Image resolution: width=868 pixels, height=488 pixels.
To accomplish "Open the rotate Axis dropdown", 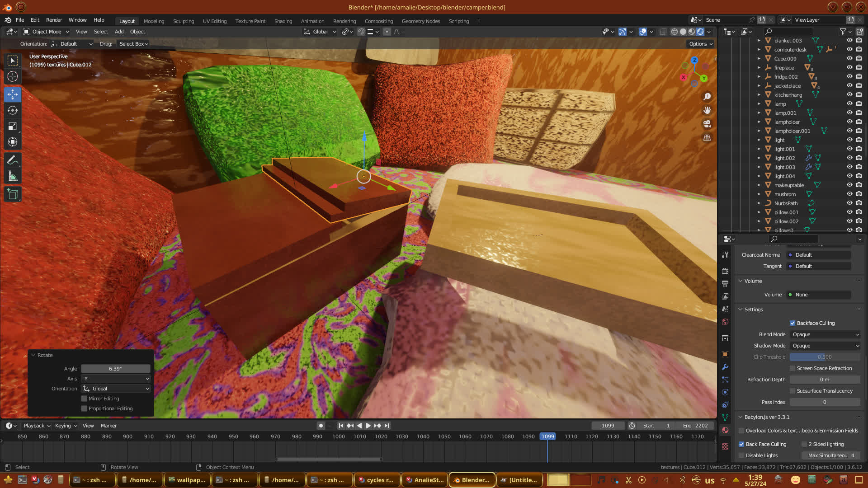I will pyautogui.click(x=116, y=379).
